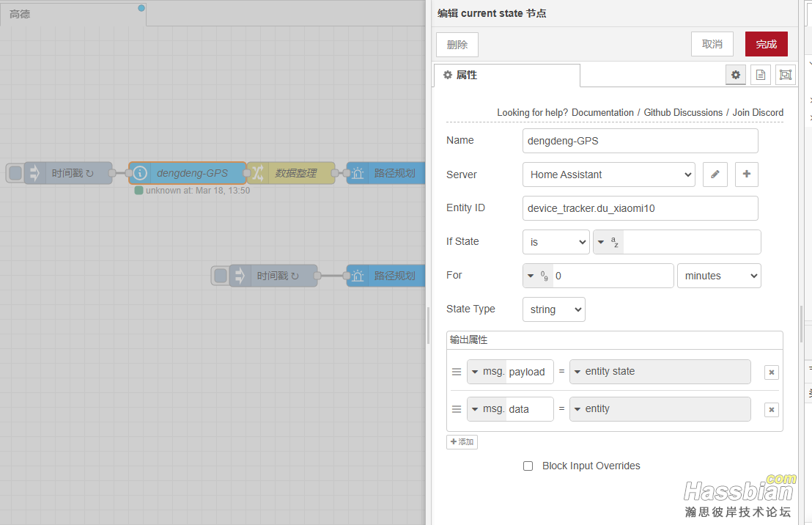Select the upper 路径规划 node

tap(385, 173)
